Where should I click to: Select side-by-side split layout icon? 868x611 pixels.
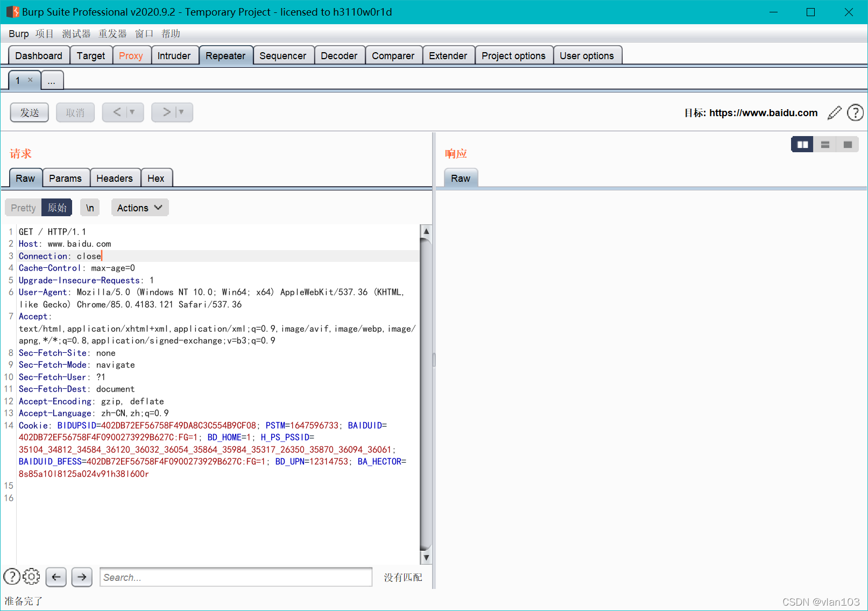coord(802,145)
